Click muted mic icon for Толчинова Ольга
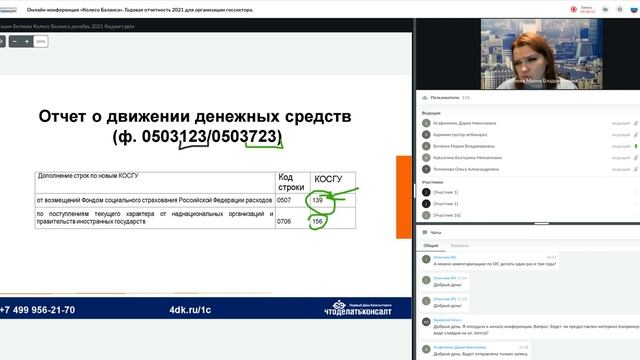This screenshot has width=640, height=360. (x=636, y=169)
